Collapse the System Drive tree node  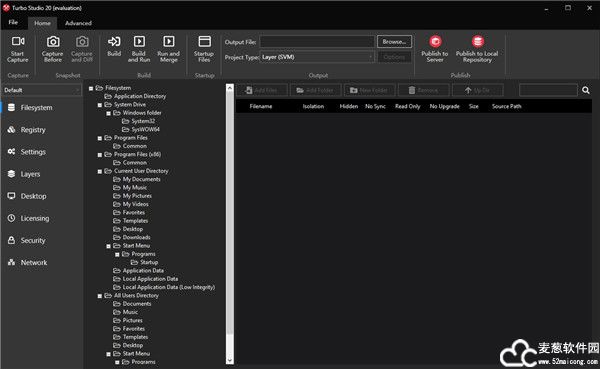click(x=100, y=105)
